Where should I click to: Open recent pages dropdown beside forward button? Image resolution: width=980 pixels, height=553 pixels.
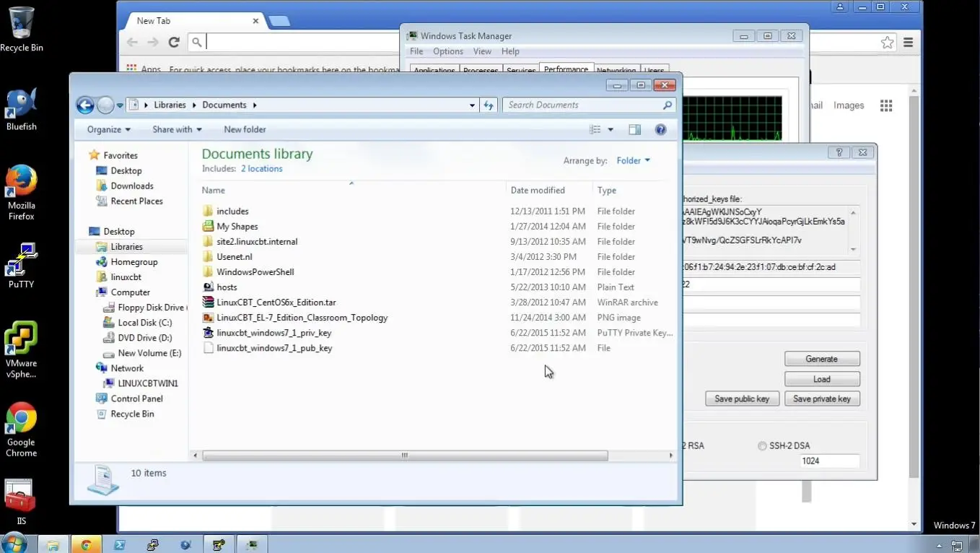point(120,105)
